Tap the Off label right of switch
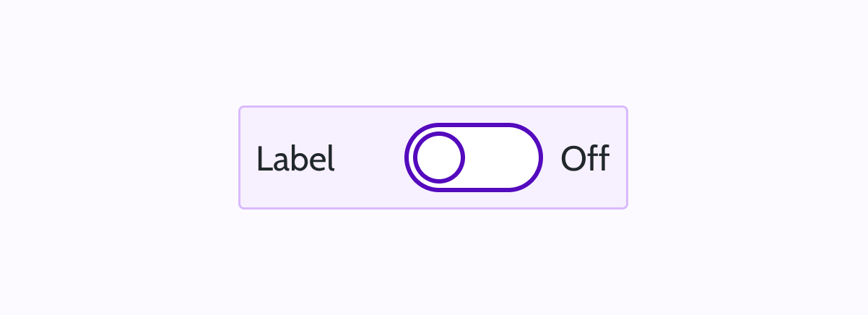This screenshot has width=868, height=315. tap(584, 159)
